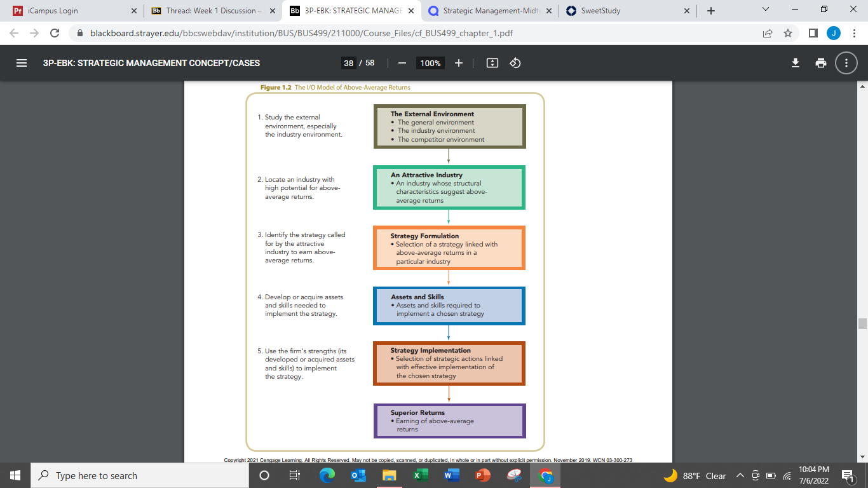
Task: Open Chrome tab search dropdown
Action: tap(765, 10)
